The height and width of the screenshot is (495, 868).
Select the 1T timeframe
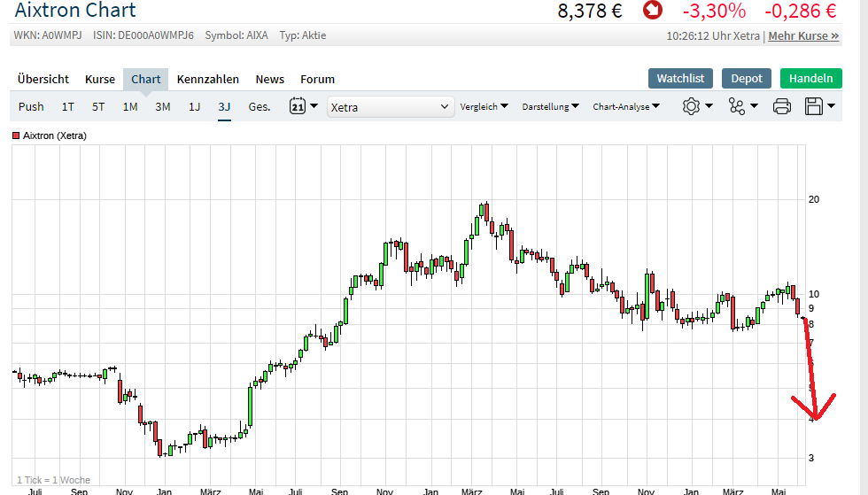pyautogui.click(x=67, y=106)
